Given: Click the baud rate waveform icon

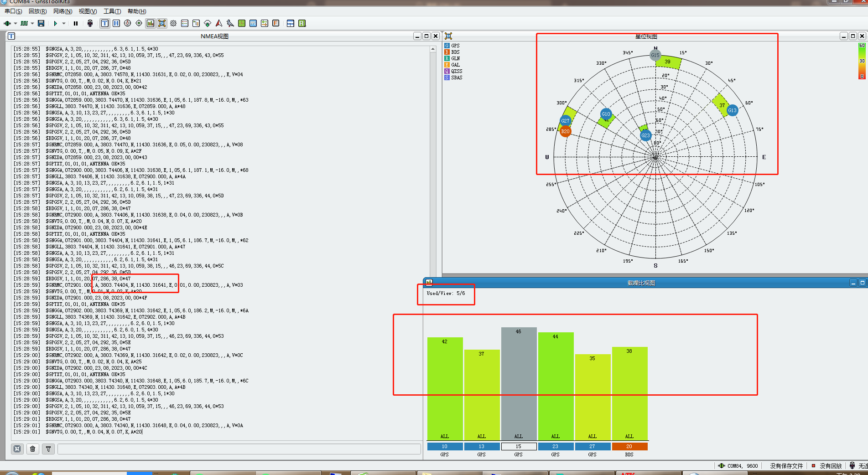Looking at the screenshot, I should 24,23.
